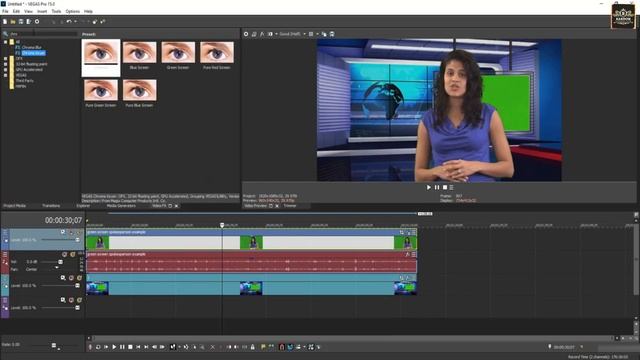Screen dimensions: 640x360
Task: Click save snapshot icon in preview toolbar
Action: pyautogui.click(x=332, y=34)
